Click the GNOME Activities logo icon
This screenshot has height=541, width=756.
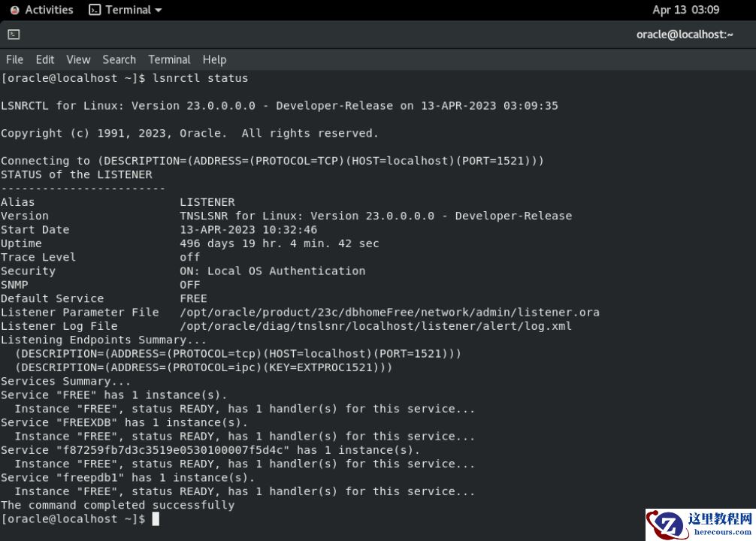click(15, 10)
